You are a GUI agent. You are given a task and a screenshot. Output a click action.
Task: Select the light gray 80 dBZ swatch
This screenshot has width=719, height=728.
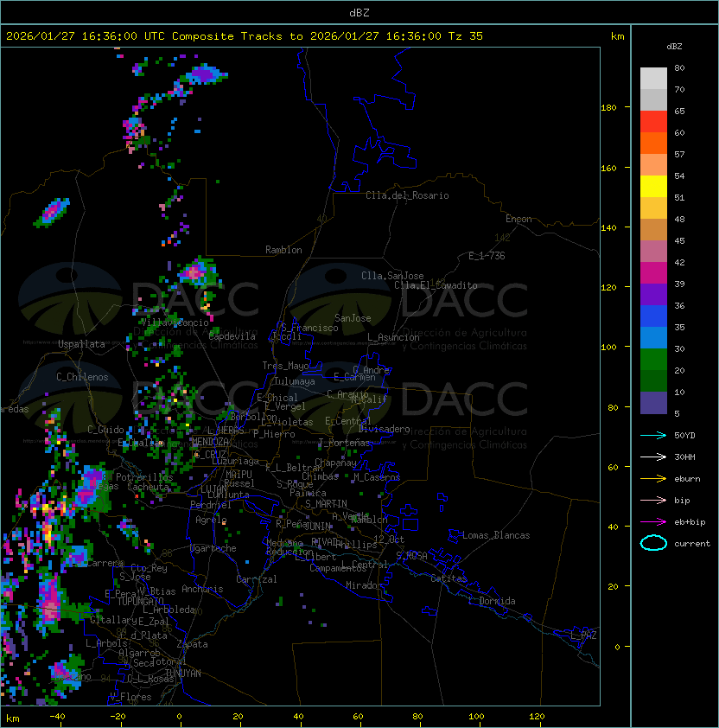(x=653, y=78)
